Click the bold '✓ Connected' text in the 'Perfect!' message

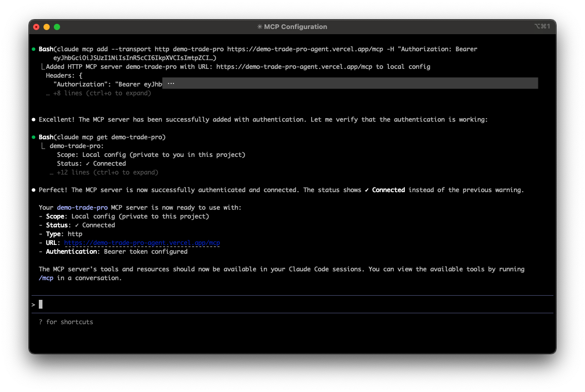385,190
